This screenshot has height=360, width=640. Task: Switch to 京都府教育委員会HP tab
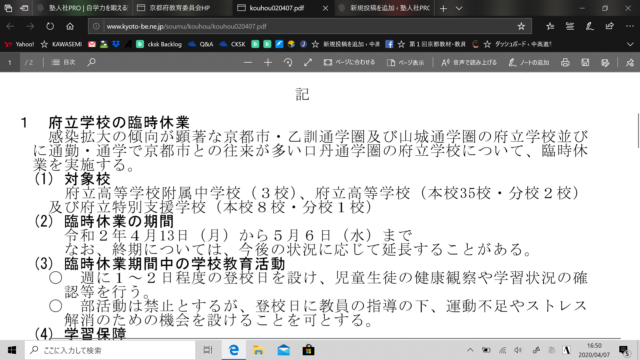pyautogui.click(x=182, y=8)
